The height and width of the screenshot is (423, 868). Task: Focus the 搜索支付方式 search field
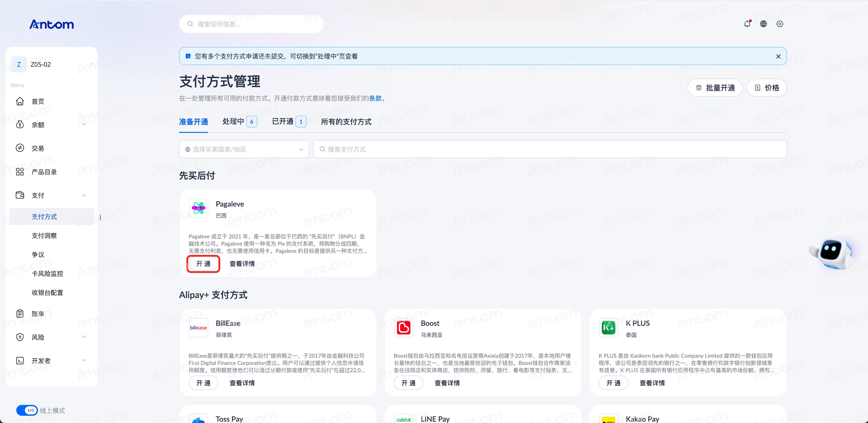click(x=550, y=149)
